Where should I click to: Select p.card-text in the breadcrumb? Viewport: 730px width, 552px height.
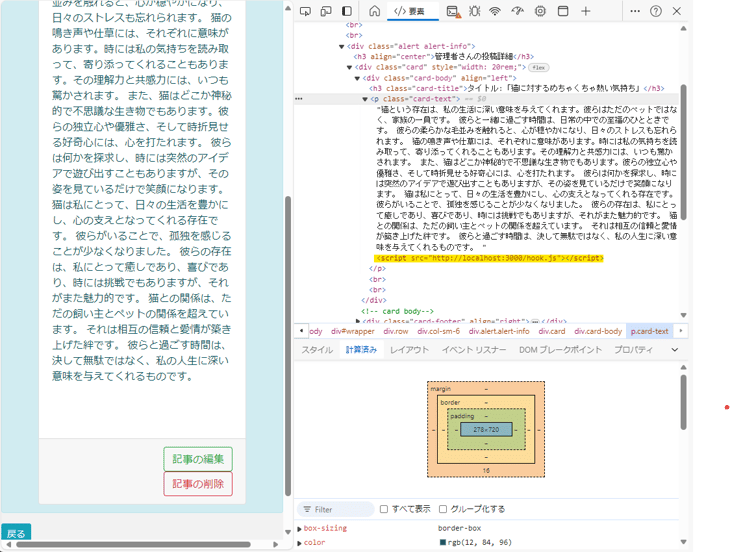tap(649, 331)
